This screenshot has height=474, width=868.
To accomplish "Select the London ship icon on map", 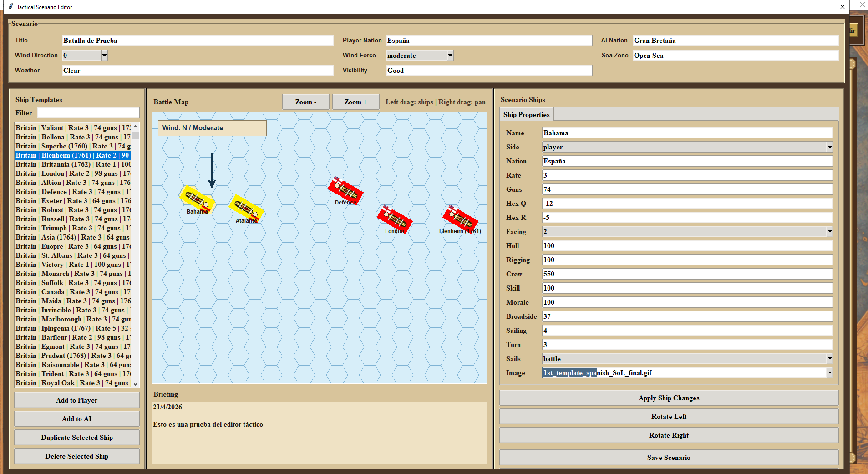I will click(395, 219).
